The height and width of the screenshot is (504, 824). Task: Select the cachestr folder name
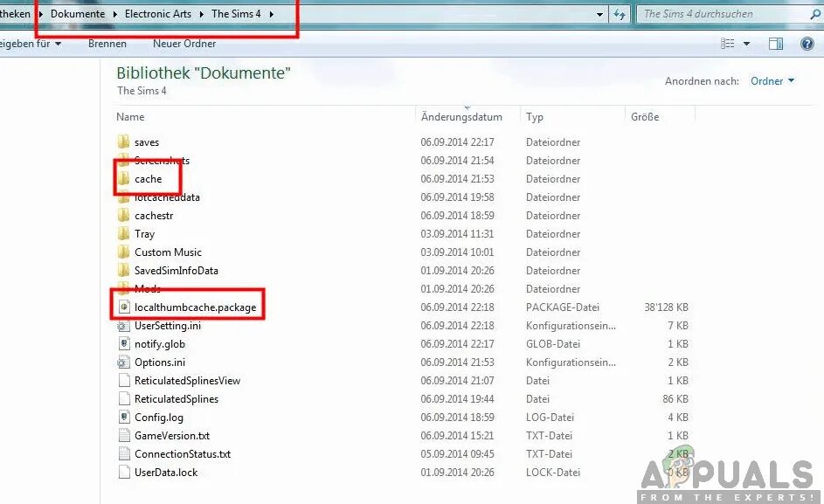pyautogui.click(x=154, y=216)
